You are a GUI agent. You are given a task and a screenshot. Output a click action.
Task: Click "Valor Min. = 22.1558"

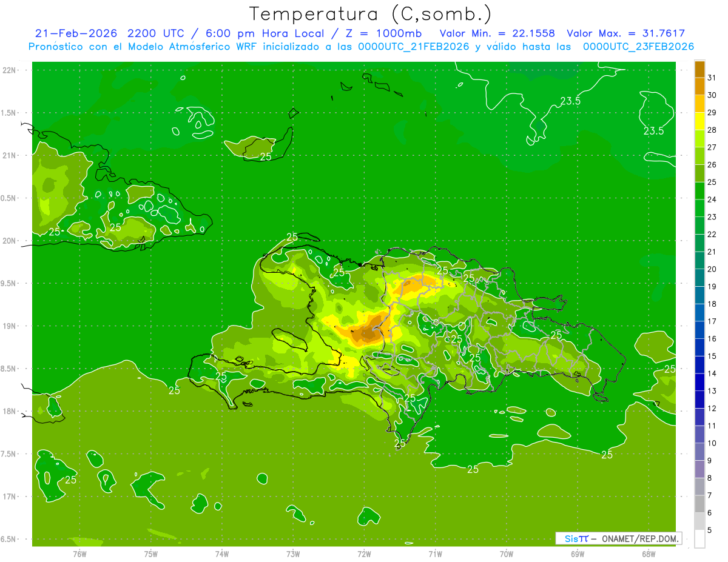click(x=497, y=33)
